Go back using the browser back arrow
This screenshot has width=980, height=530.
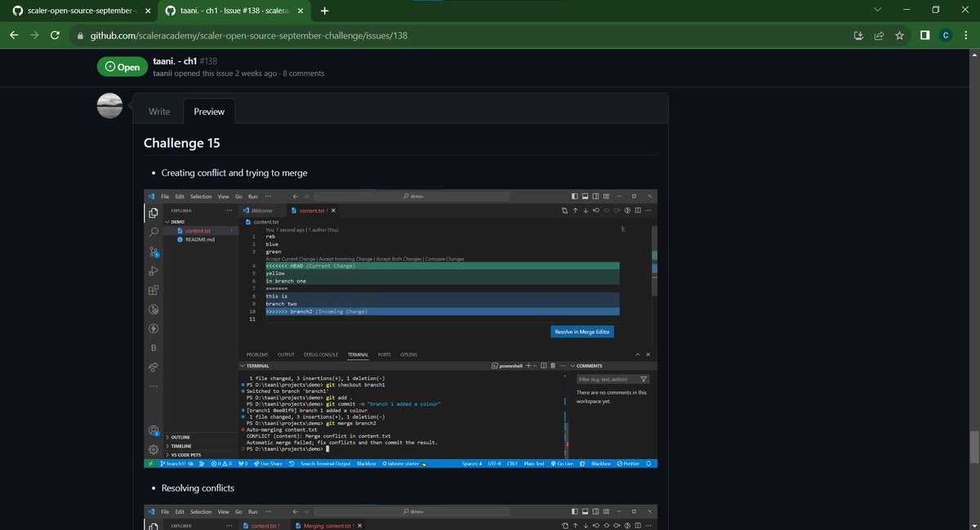(x=14, y=36)
